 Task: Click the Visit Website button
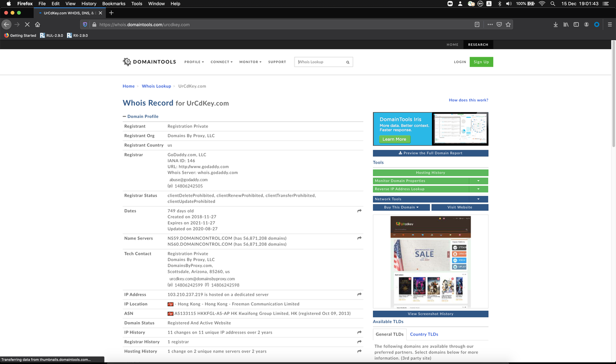(x=460, y=207)
